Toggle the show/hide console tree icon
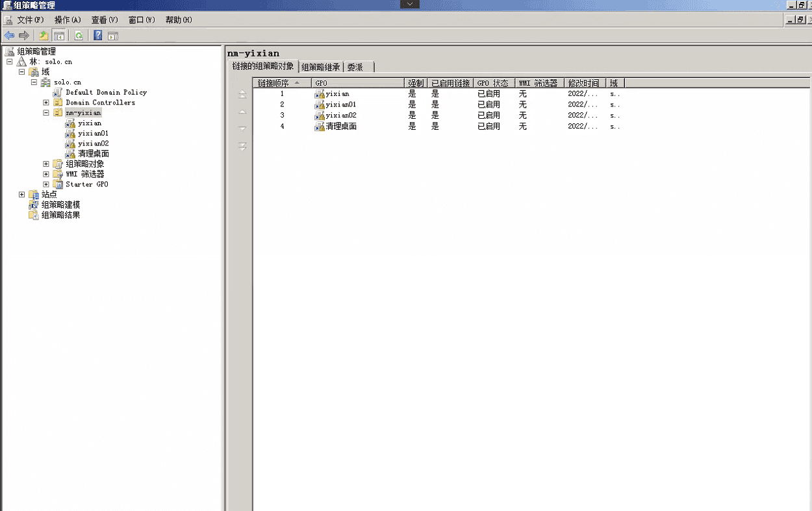 pos(59,36)
